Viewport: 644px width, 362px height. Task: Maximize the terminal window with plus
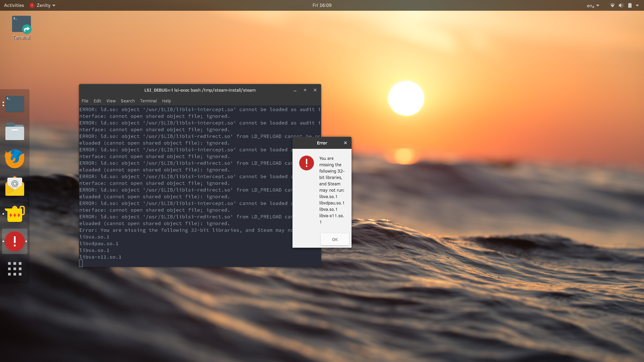tap(305, 90)
